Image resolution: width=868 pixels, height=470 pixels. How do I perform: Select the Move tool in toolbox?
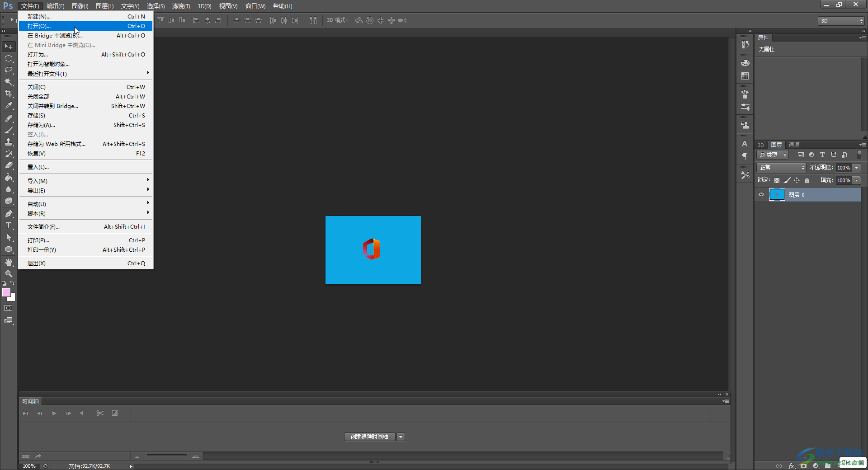9,46
